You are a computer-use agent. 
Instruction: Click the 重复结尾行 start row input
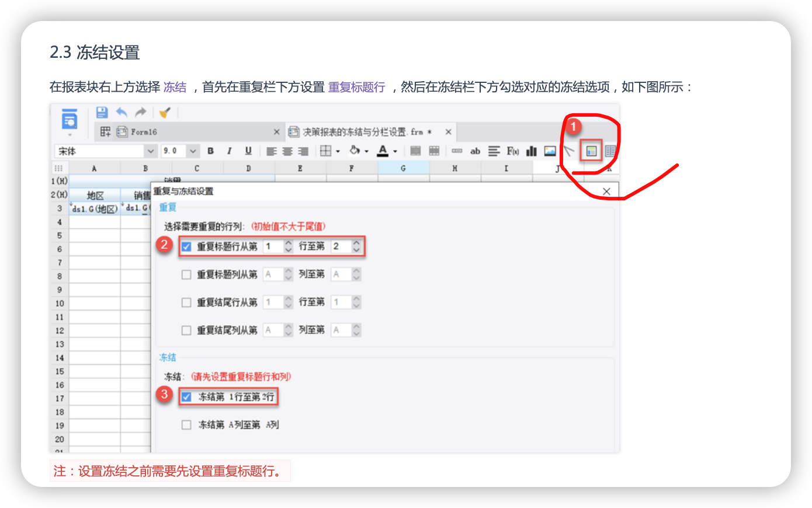point(273,302)
